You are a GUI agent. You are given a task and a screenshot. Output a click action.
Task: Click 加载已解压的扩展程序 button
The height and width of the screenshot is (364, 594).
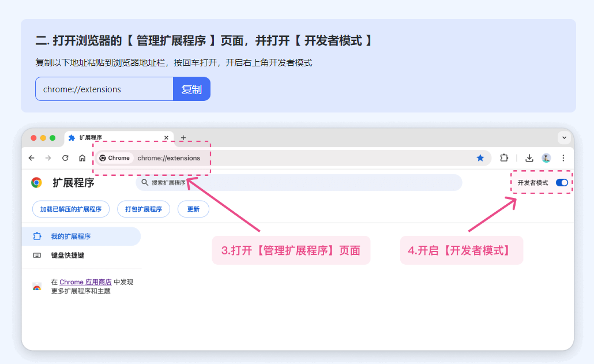click(71, 209)
